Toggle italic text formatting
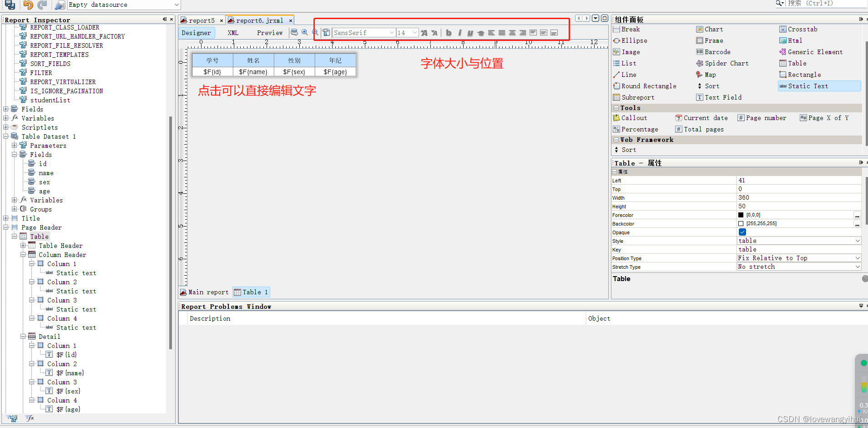This screenshot has height=428, width=868. (459, 33)
